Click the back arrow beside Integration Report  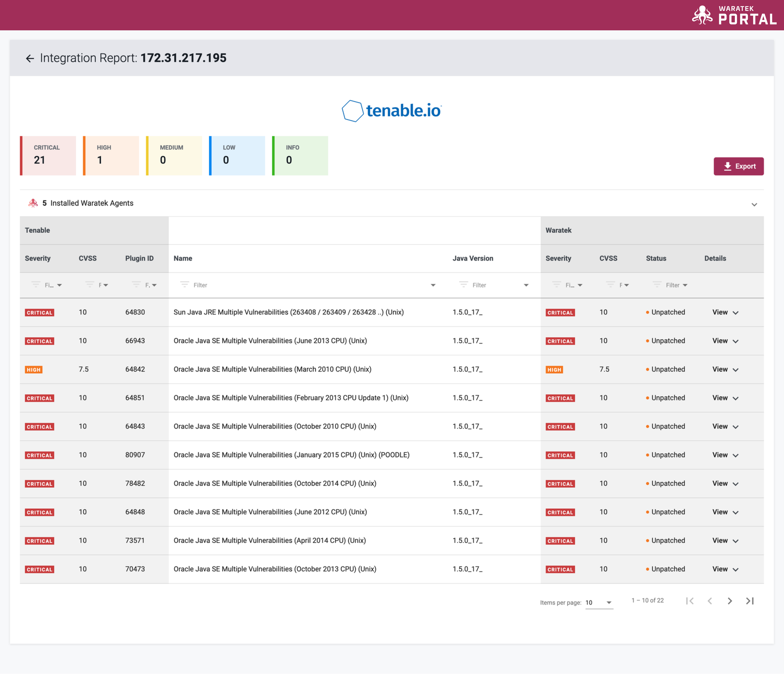[x=30, y=58]
